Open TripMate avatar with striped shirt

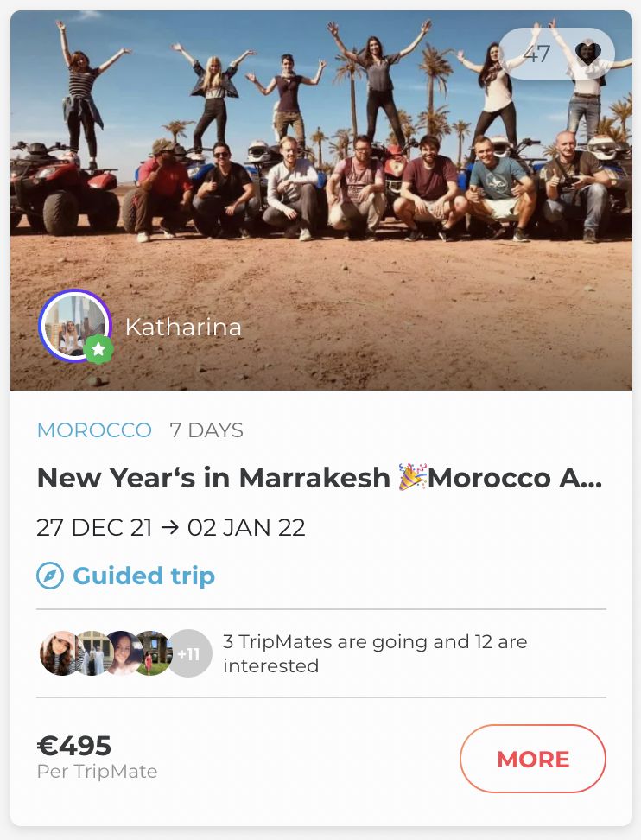59,653
